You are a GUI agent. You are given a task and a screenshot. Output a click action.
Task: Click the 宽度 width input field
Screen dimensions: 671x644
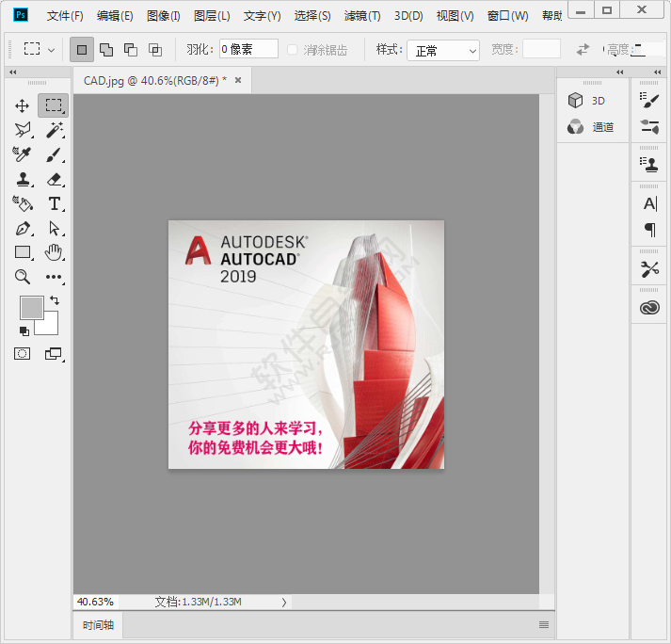click(541, 49)
